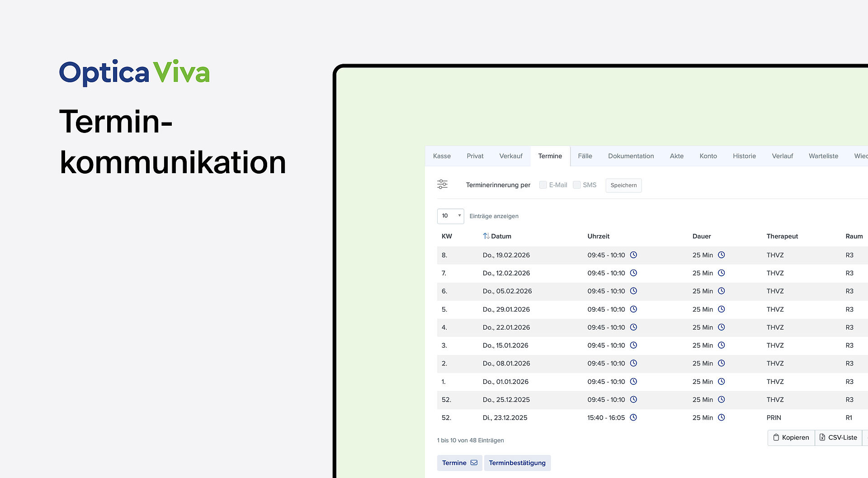
Task: Open the Warteliste tab
Action: click(823, 156)
